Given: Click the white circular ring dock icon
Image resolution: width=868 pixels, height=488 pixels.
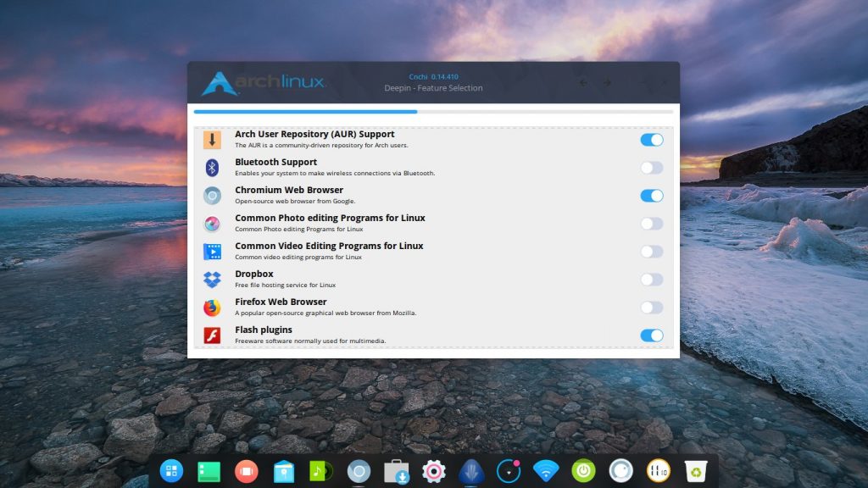Looking at the screenshot, I should [621, 471].
